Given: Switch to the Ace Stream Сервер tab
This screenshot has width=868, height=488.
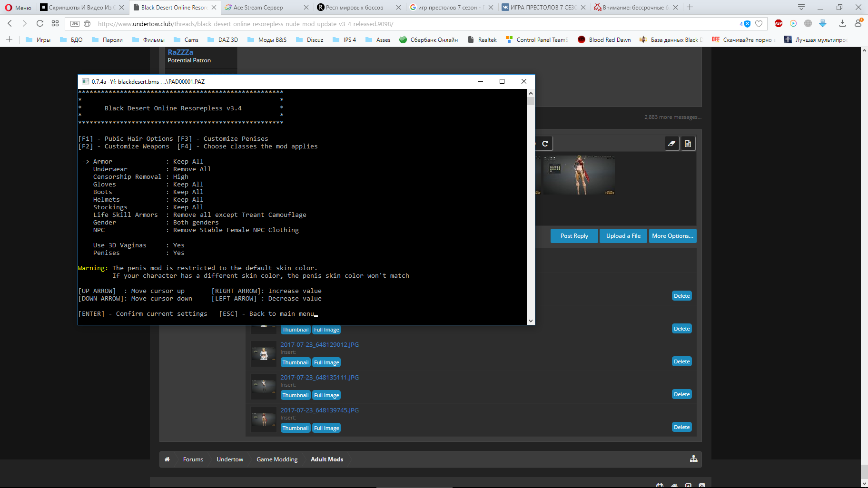Looking at the screenshot, I should tap(258, 7).
